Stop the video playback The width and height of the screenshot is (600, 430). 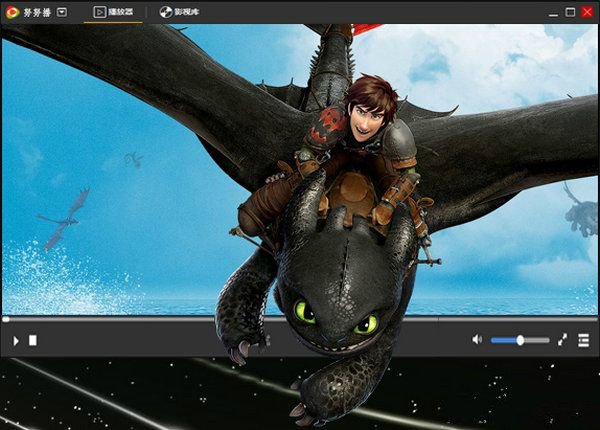[x=33, y=340]
